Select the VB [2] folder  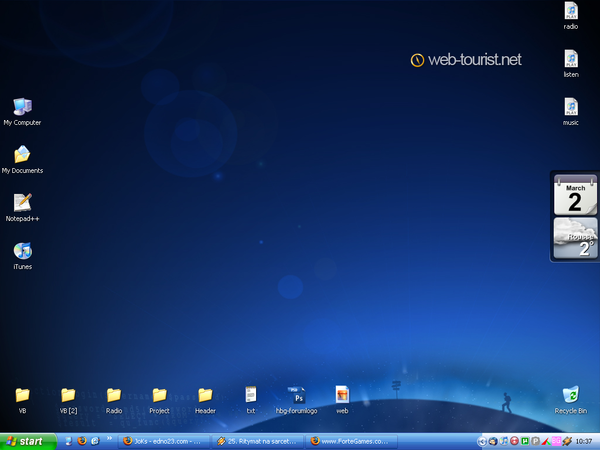pos(68,400)
